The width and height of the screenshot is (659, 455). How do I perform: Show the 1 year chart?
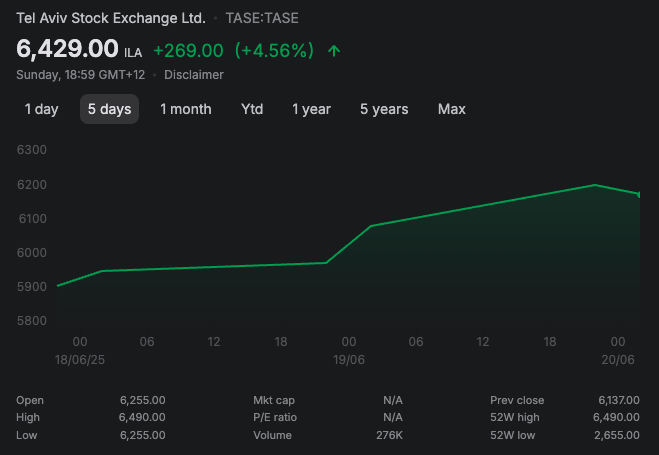[311, 109]
